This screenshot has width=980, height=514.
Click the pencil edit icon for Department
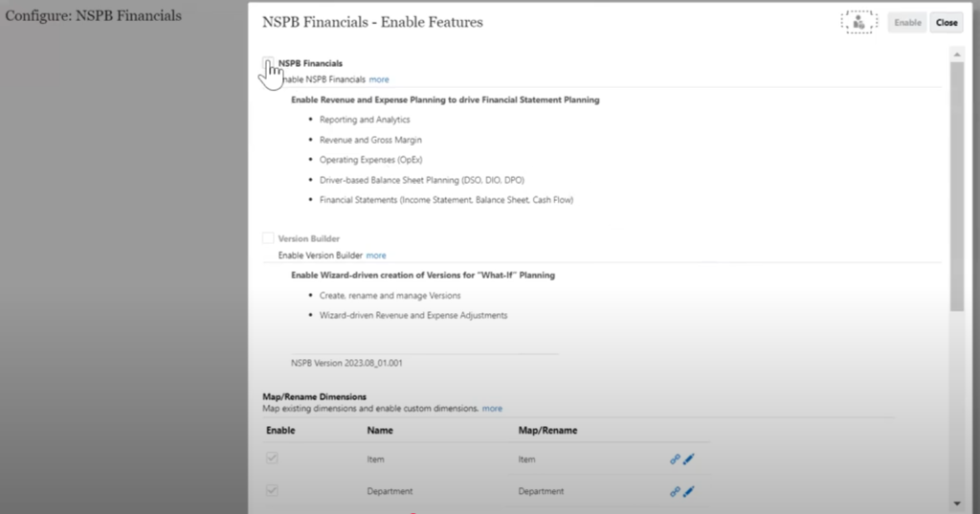[689, 491]
